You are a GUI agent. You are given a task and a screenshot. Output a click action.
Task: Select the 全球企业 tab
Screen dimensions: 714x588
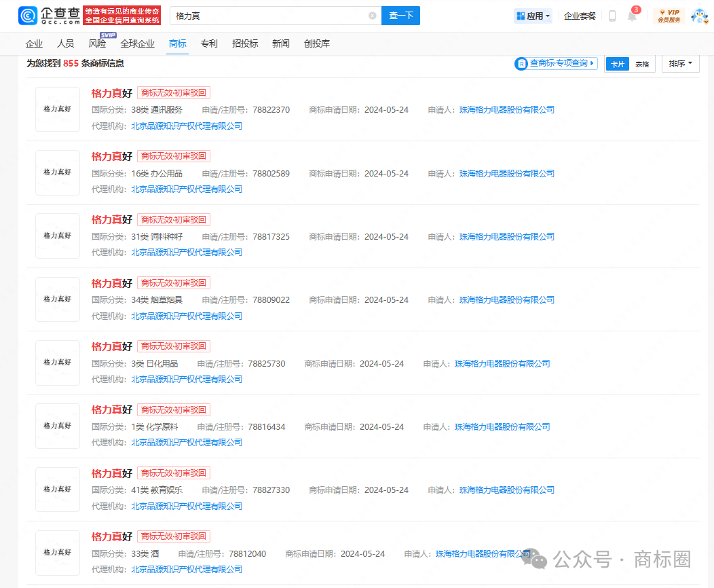[138, 43]
